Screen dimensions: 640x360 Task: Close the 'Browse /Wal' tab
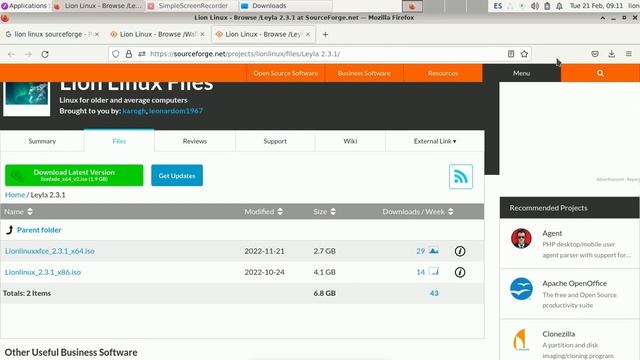[202, 34]
